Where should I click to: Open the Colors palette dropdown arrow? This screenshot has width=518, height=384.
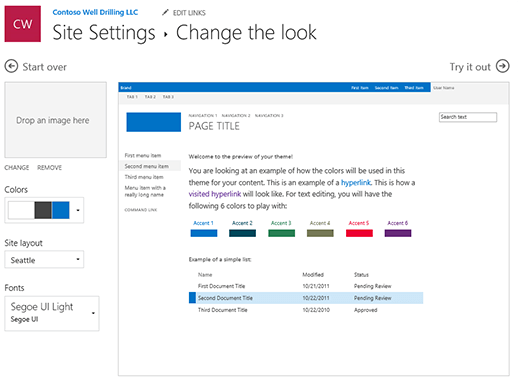pos(78,210)
